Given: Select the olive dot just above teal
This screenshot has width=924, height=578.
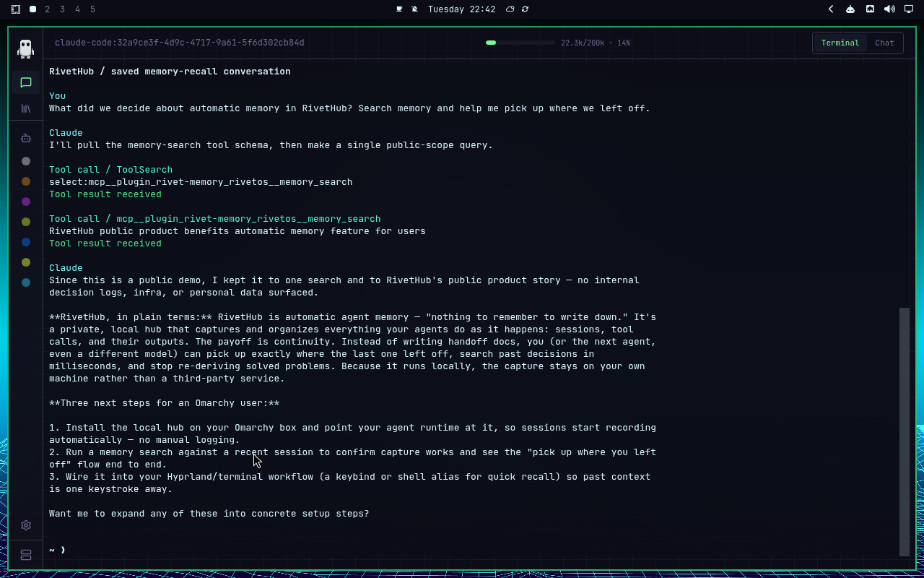Looking at the screenshot, I should (x=26, y=262).
